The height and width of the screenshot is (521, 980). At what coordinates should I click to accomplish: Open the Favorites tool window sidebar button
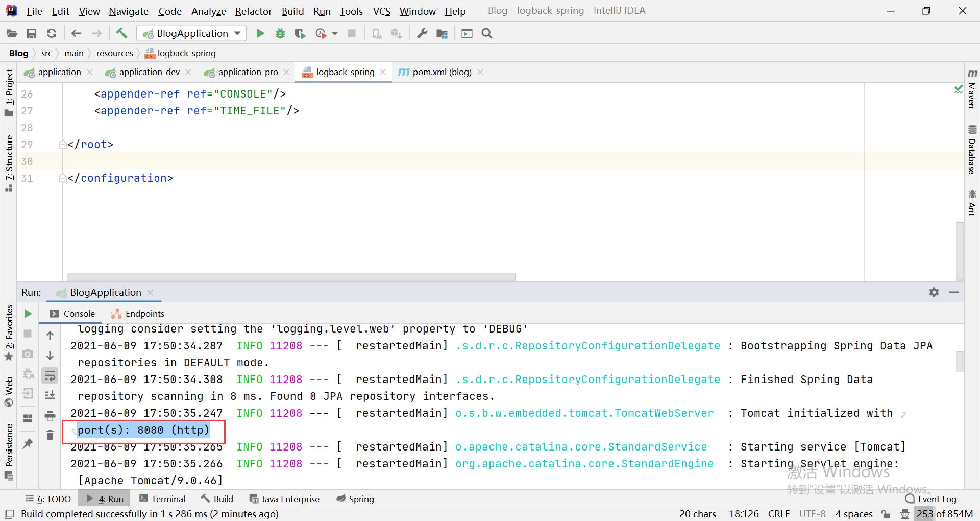point(9,333)
